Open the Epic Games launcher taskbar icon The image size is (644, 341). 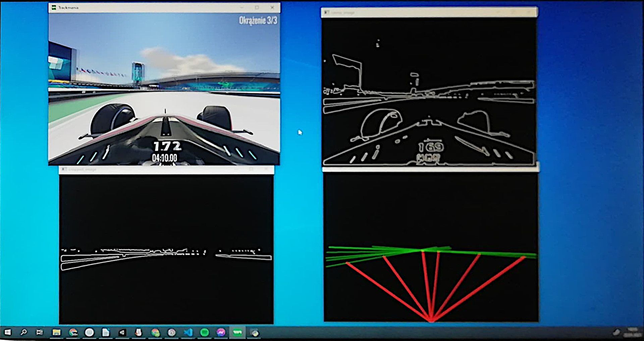click(122, 332)
